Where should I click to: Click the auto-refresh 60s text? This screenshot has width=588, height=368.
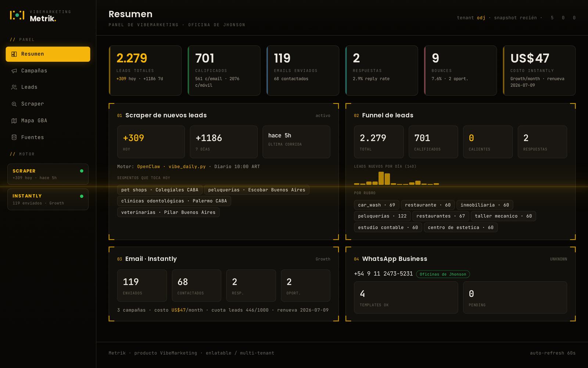[553, 353]
